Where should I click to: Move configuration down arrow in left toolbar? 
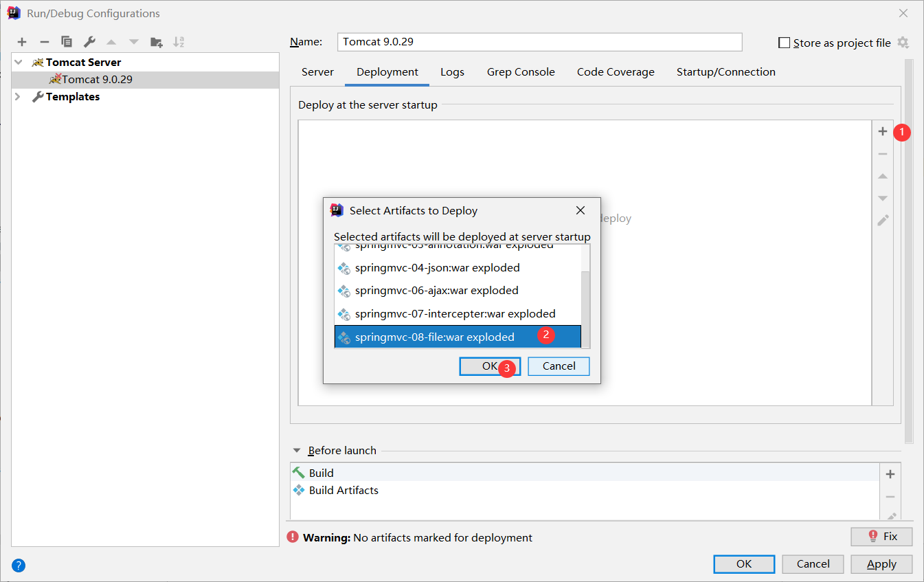[x=134, y=42]
